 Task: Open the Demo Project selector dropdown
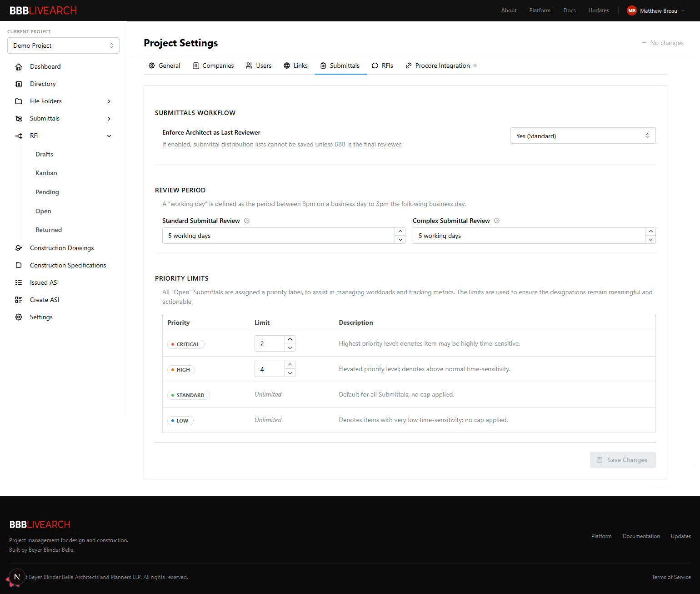[63, 45]
